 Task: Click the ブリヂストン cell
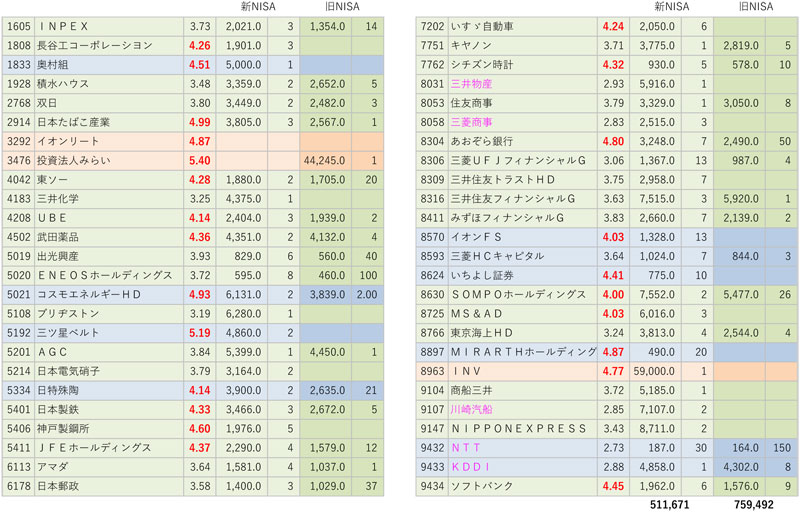pyautogui.click(x=109, y=314)
